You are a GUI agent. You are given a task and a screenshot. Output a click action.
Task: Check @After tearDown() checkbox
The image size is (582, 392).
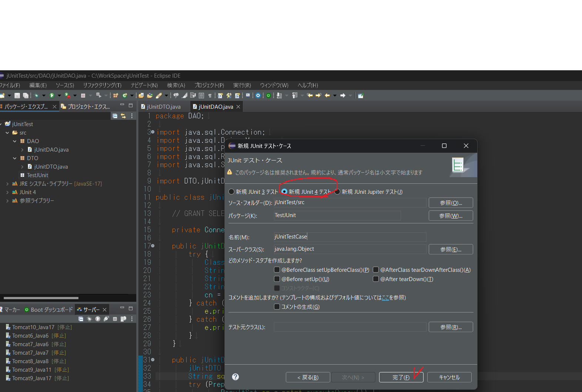[x=376, y=279]
